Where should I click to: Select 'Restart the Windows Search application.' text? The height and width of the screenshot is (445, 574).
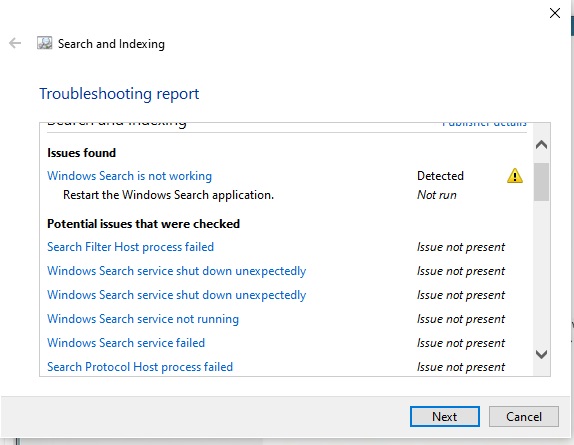[x=168, y=195]
